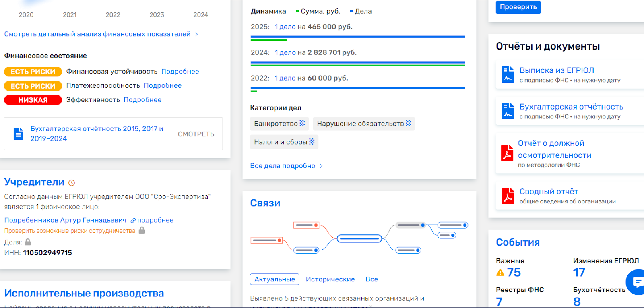This screenshot has width=644, height=308.
Task: Click the warning triangle near 75 important events
Action: coord(500,273)
